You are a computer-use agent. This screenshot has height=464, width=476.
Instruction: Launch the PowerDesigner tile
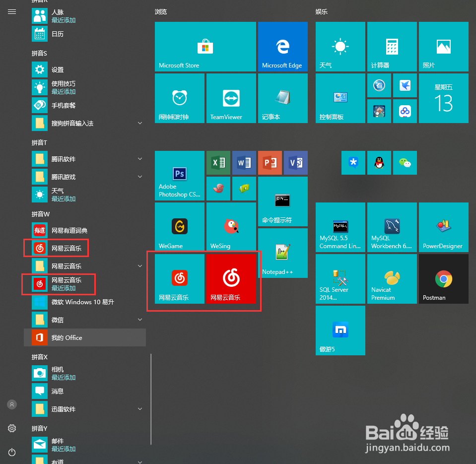[444, 227]
